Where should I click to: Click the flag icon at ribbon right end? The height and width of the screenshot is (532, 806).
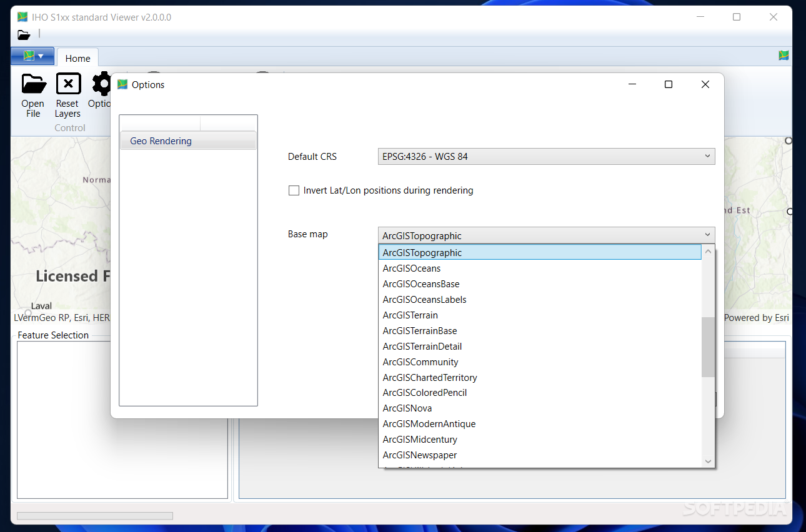coord(784,56)
